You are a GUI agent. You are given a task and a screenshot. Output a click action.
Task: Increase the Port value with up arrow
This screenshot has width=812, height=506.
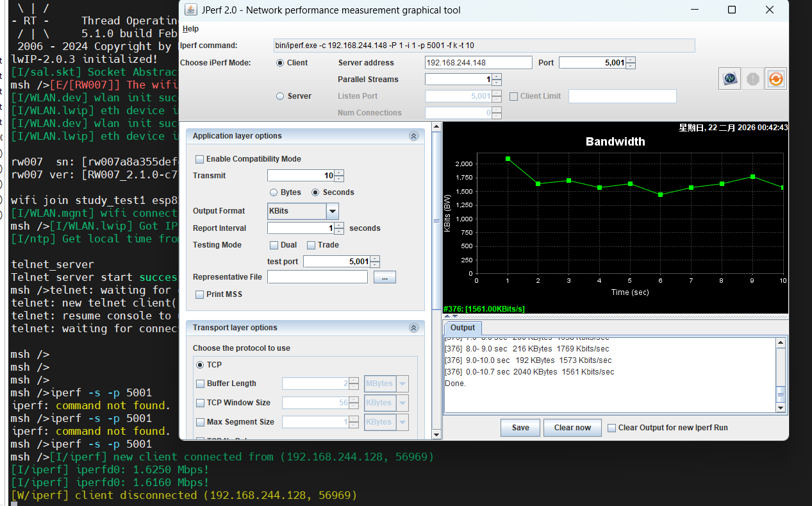coord(631,60)
